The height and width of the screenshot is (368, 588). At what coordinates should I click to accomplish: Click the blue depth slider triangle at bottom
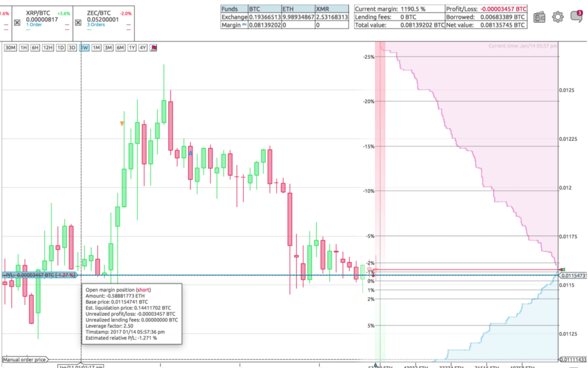[375, 365]
